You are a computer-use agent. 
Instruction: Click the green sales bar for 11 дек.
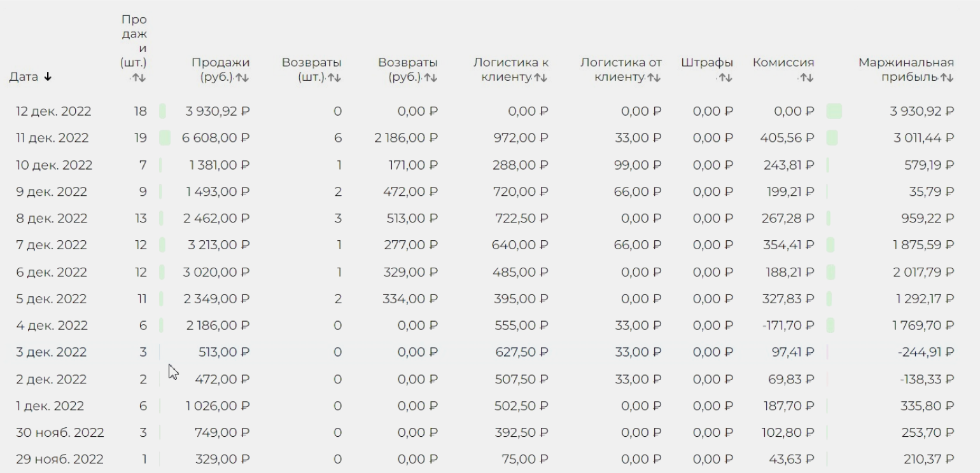click(x=165, y=138)
